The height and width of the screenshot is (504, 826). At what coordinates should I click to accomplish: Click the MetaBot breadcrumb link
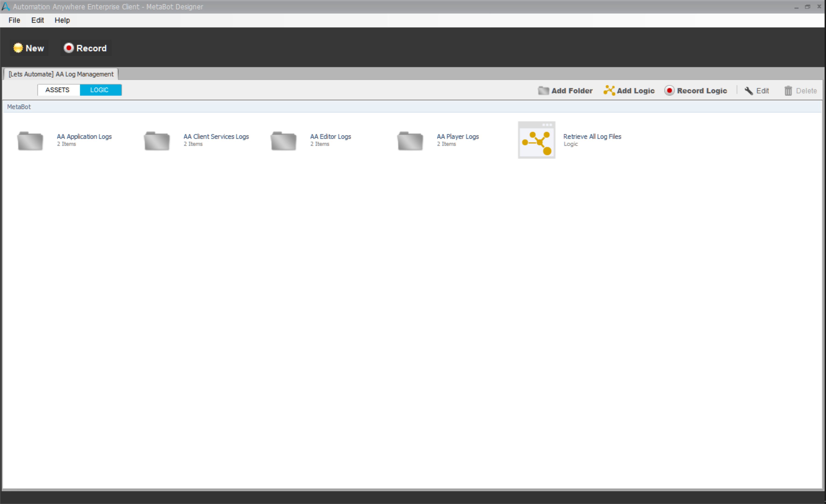(19, 107)
